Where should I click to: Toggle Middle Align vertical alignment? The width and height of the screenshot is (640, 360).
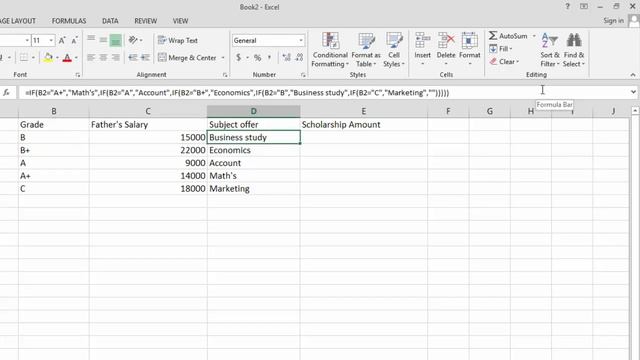(103, 40)
